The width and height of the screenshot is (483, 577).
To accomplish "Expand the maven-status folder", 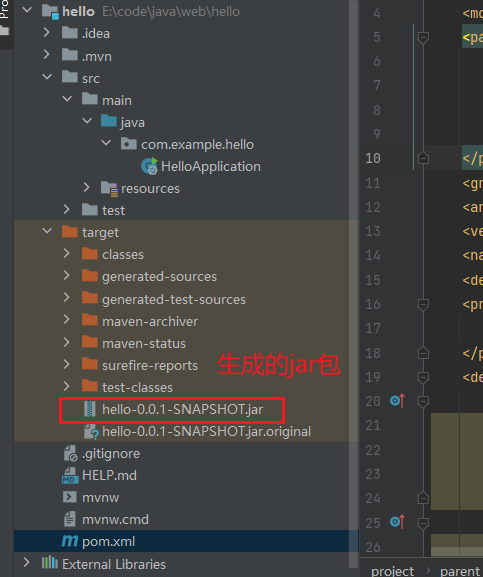I will pyautogui.click(x=67, y=342).
